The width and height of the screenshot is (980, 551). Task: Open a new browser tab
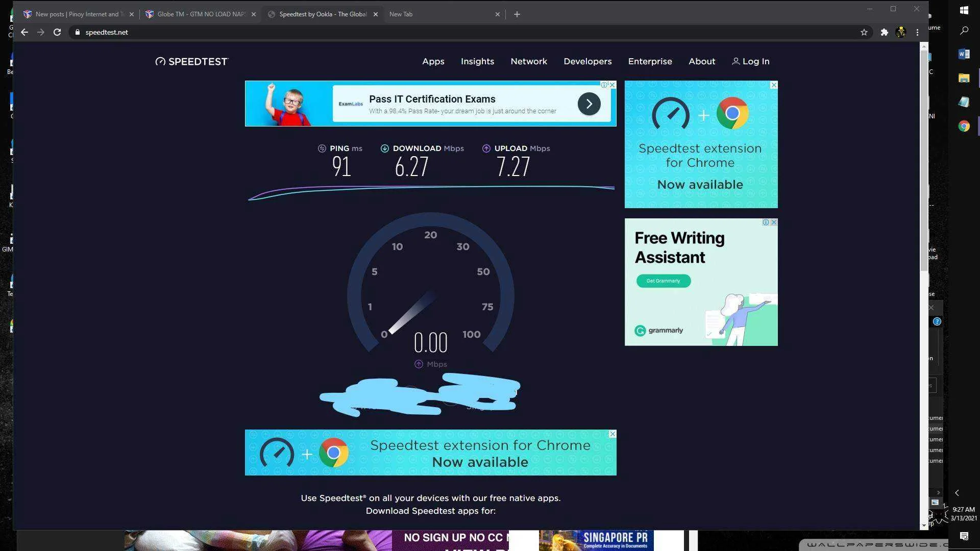click(x=517, y=14)
